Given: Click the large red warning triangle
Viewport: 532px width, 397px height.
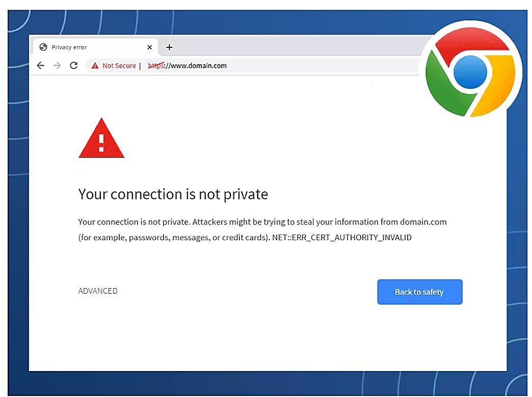Looking at the screenshot, I should (x=101, y=139).
